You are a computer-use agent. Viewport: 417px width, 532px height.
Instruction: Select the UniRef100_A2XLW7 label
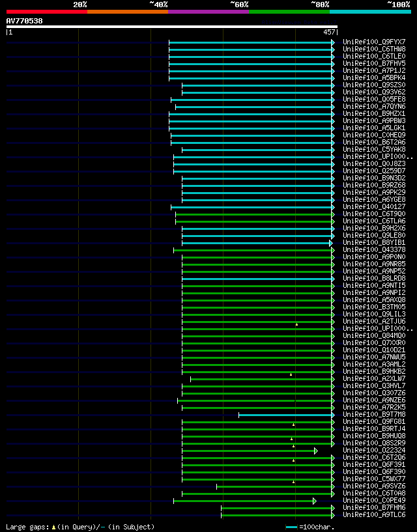pos(374,378)
